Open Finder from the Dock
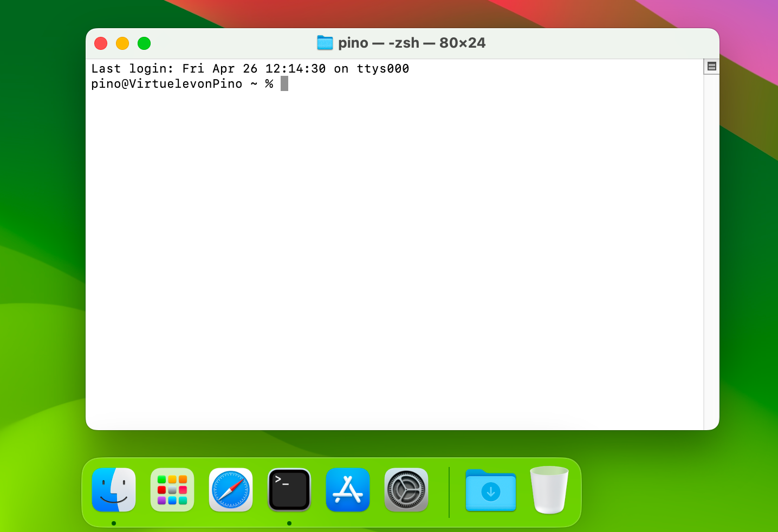The height and width of the screenshot is (532, 778). [114, 490]
